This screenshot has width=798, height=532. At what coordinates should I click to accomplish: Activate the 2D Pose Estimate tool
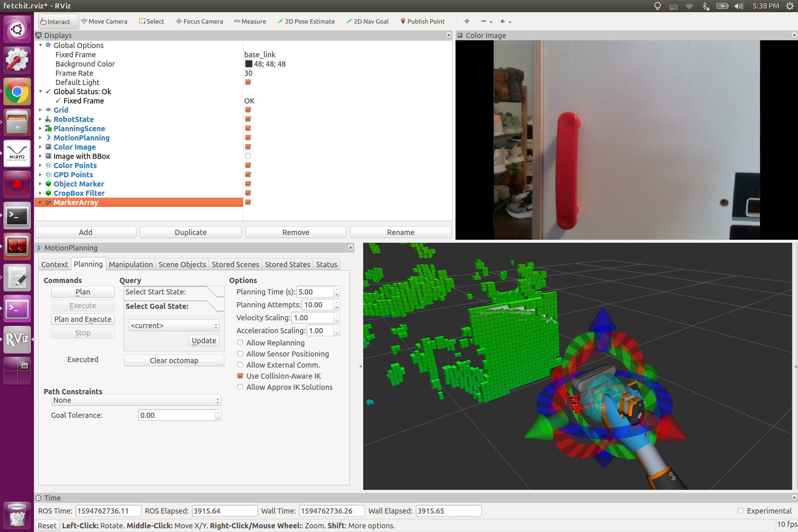306,21
